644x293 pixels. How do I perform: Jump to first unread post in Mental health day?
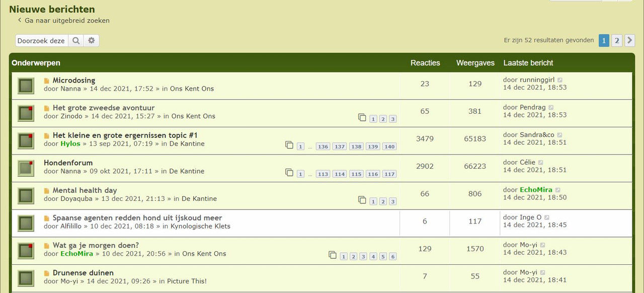tap(47, 191)
